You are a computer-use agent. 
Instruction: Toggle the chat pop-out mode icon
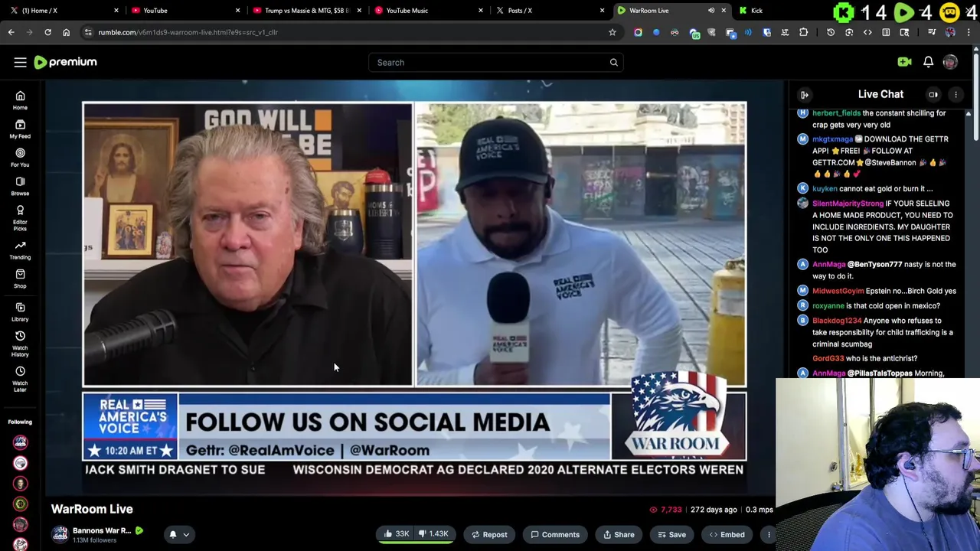point(933,95)
